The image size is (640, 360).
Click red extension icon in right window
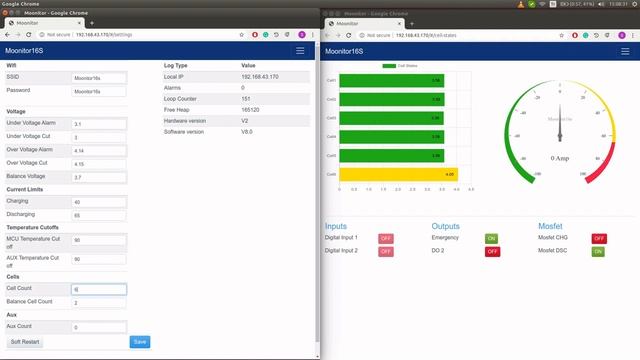point(575,36)
